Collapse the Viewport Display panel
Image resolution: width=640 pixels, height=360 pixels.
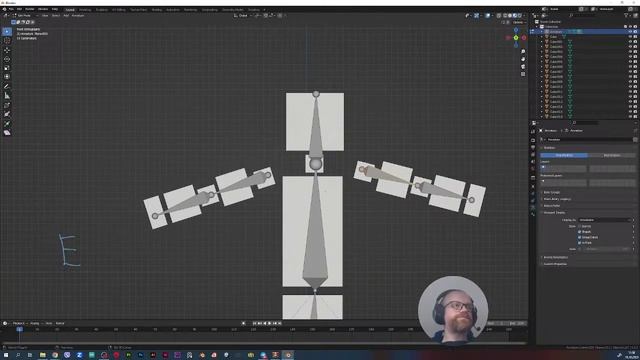point(554,213)
